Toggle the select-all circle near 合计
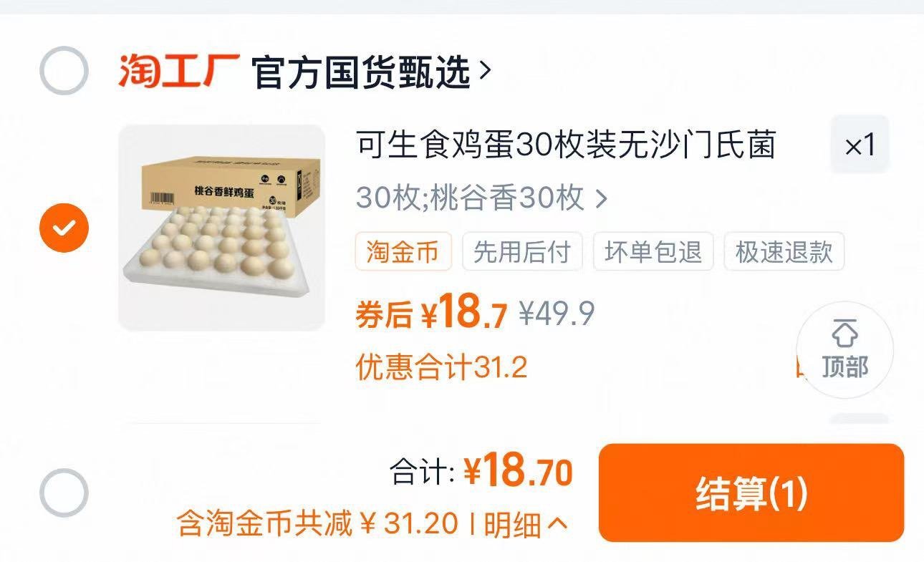 pyautogui.click(x=64, y=493)
